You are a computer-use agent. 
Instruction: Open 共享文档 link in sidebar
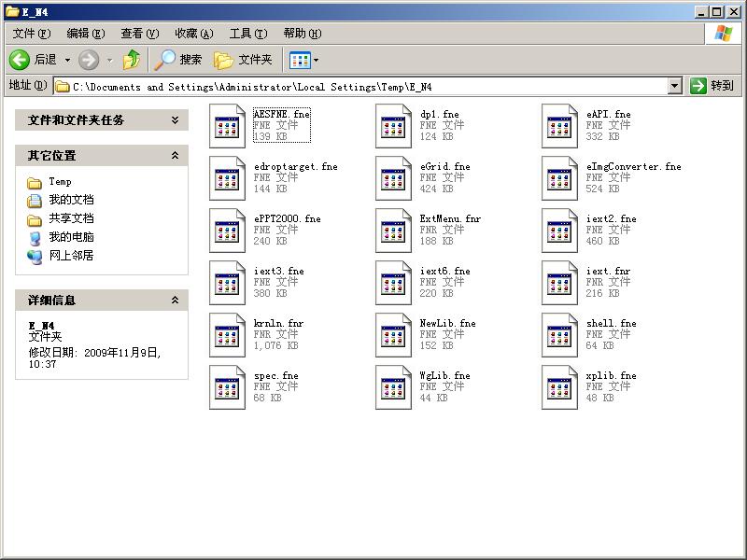(x=72, y=218)
